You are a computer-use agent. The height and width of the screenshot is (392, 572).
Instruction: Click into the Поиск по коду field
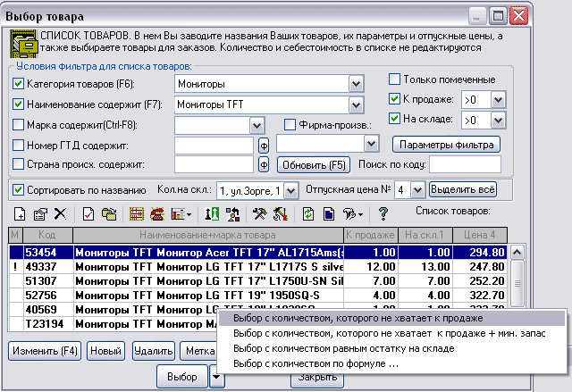coord(465,164)
